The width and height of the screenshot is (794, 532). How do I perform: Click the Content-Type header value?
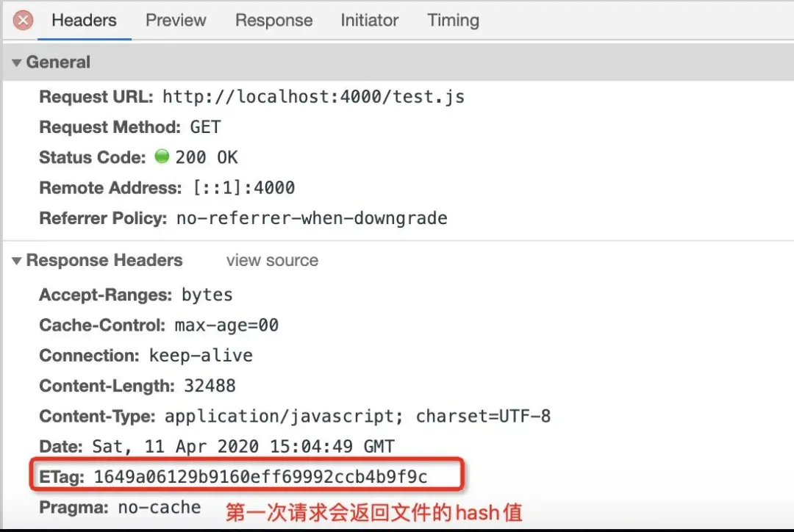coord(357,416)
